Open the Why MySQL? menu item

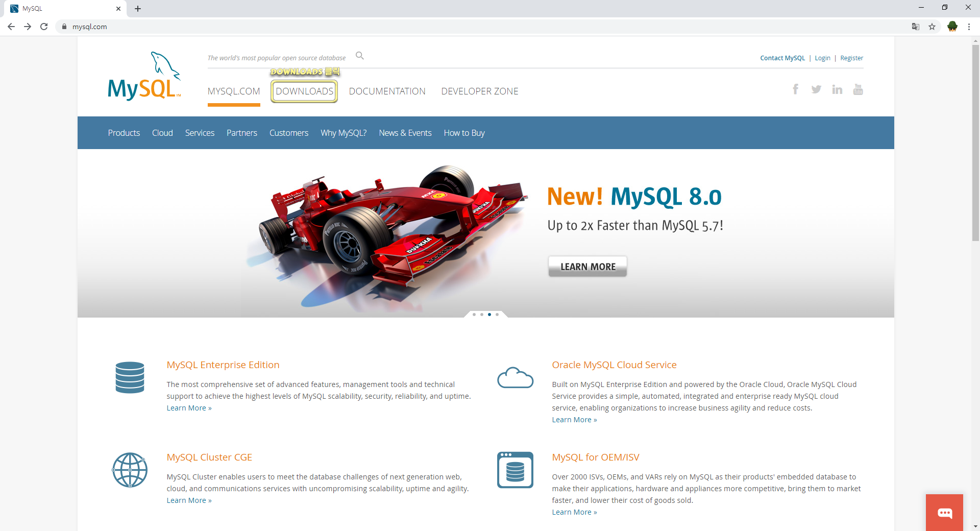point(344,133)
